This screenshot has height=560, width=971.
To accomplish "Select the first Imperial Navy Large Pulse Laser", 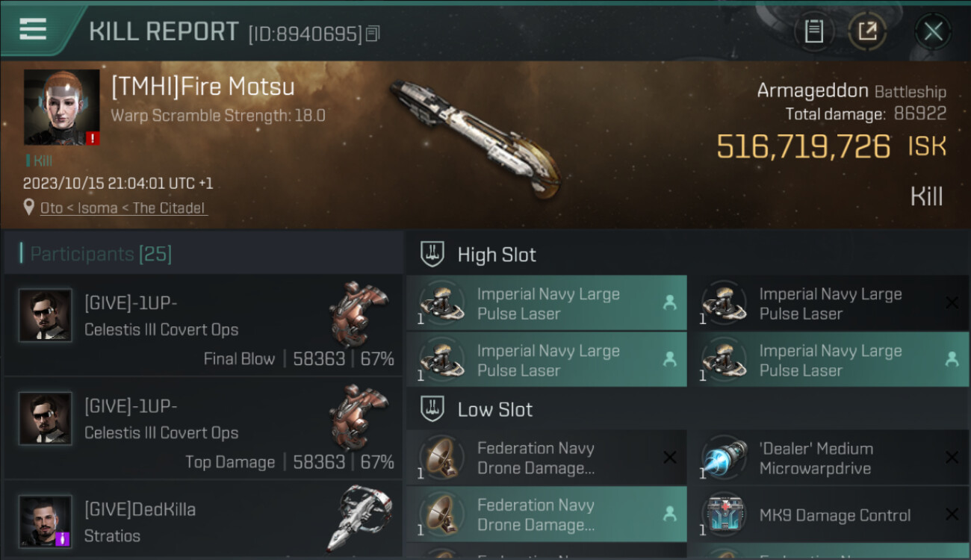I will pyautogui.click(x=546, y=304).
